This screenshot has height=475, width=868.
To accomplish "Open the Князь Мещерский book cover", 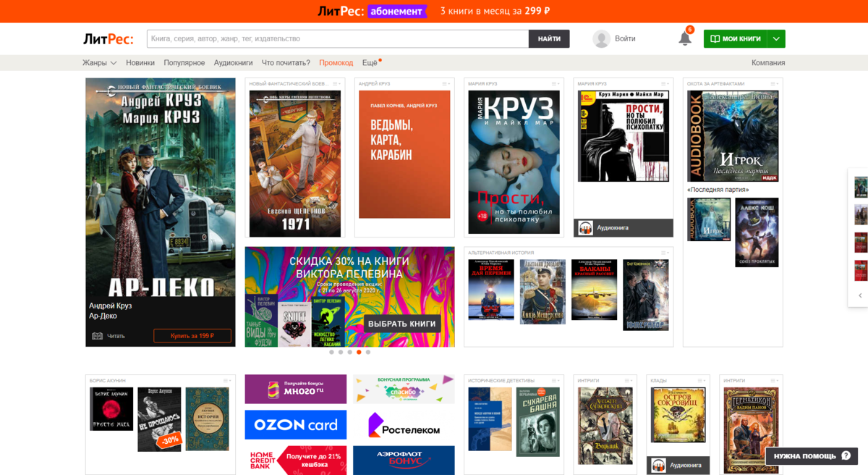I will click(542, 292).
